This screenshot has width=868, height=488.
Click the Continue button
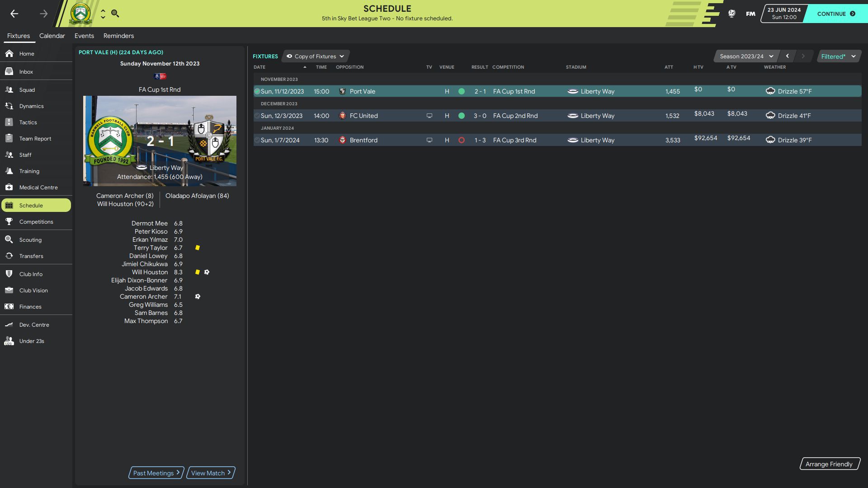(836, 14)
